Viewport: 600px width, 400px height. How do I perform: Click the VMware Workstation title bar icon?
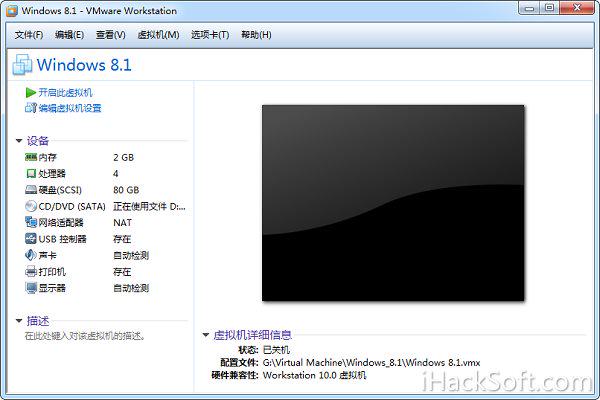click(12, 11)
